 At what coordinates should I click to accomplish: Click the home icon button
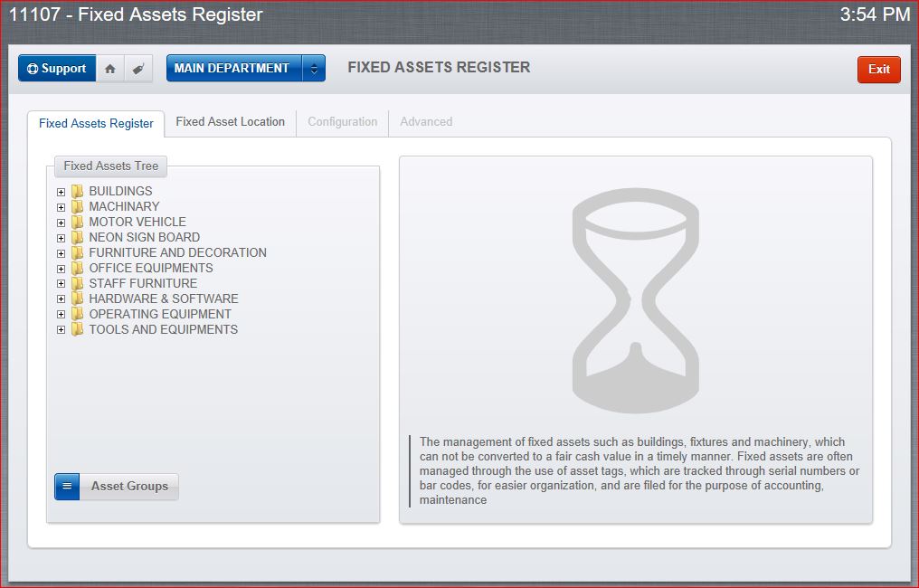click(110, 69)
